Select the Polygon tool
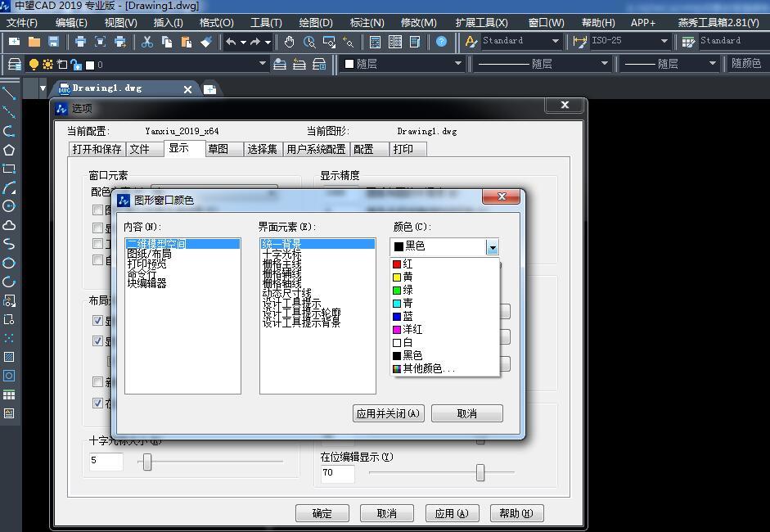Image resolution: width=770 pixels, height=532 pixels. [x=9, y=150]
